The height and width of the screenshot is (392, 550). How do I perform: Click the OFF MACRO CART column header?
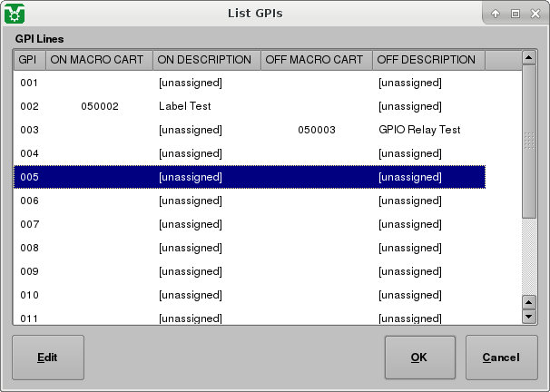click(x=316, y=60)
